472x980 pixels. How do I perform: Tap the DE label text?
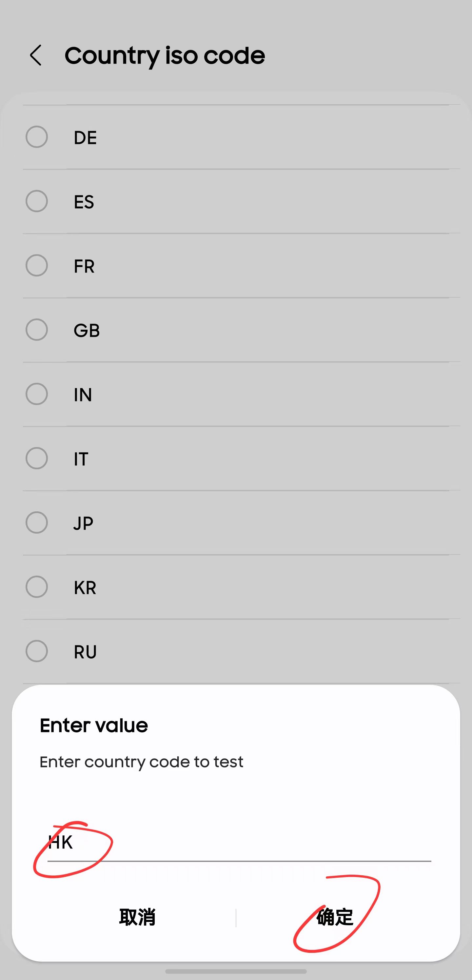coord(85,137)
